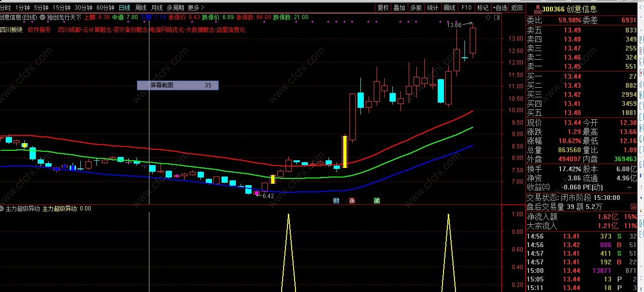Select the 月线 monthly chart tab
The width and height of the screenshot is (644, 292).
point(157,8)
